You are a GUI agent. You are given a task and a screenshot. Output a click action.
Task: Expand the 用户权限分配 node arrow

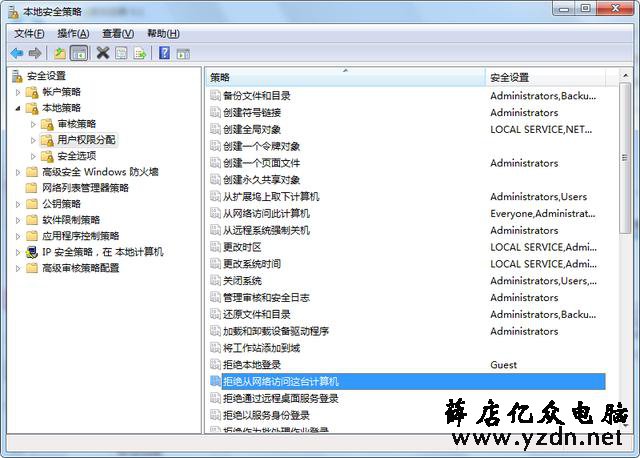pos(33,140)
